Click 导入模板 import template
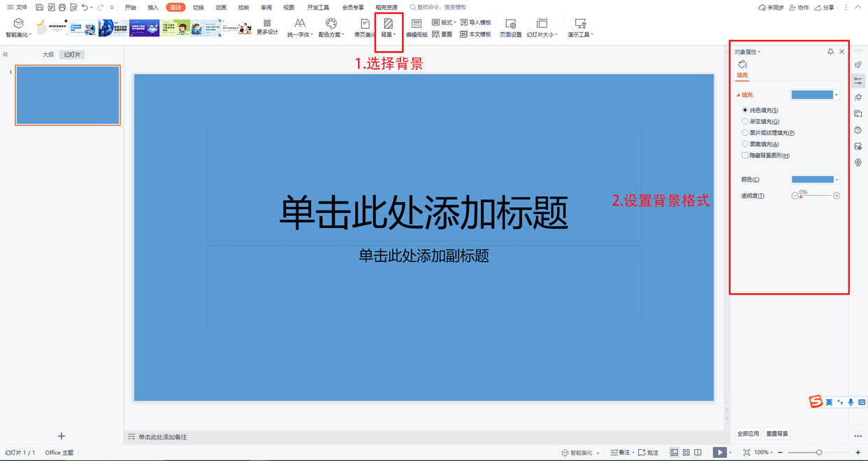Image resolution: width=868 pixels, height=461 pixels. pos(476,22)
